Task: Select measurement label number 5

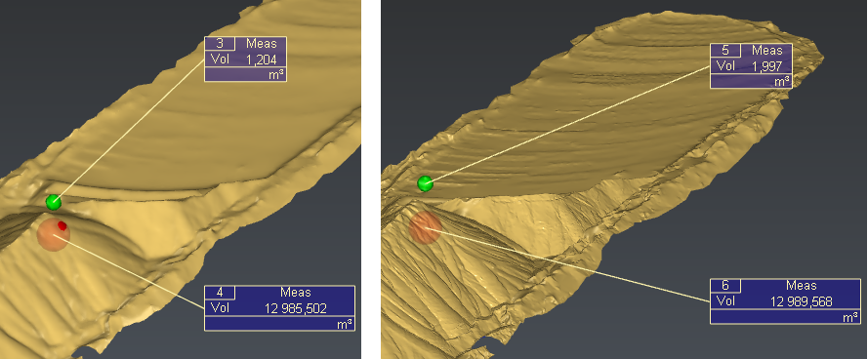Action: (725, 51)
